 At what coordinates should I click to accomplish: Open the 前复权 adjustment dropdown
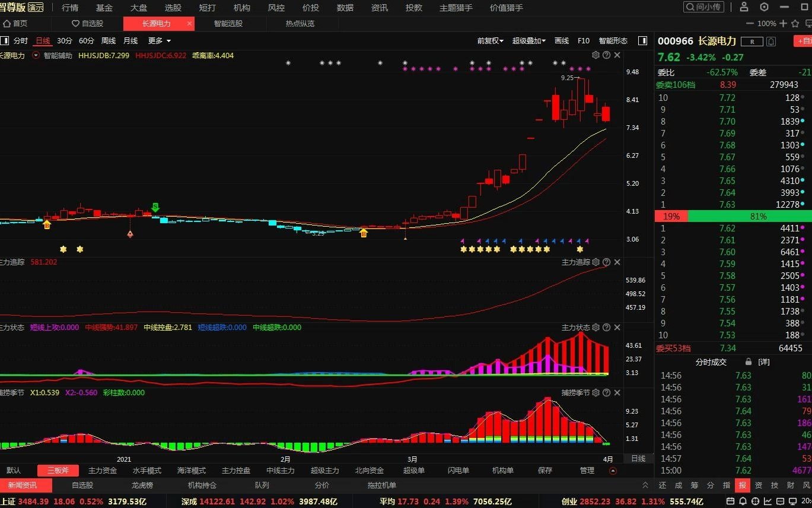pyautogui.click(x=491, y=41)
